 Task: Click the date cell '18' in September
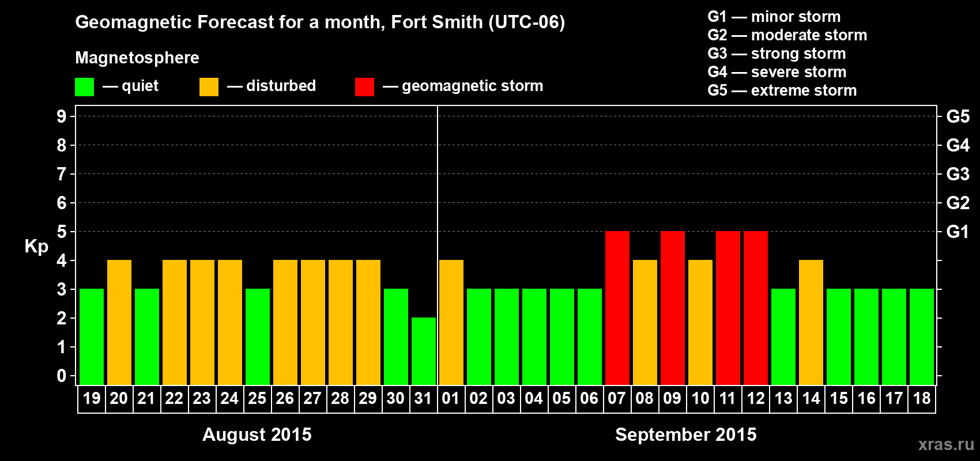click(922, 399)
